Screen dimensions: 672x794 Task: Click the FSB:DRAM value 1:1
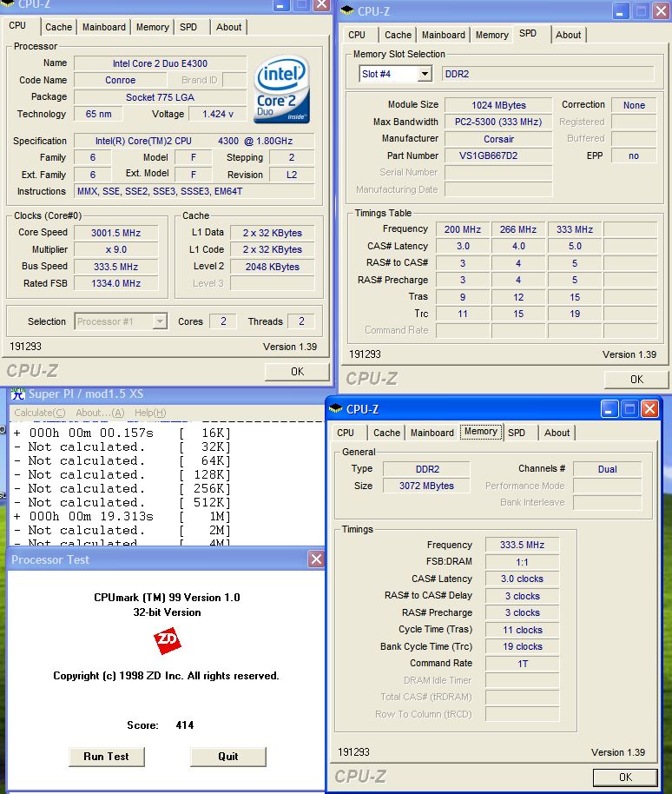pos(522,562)
